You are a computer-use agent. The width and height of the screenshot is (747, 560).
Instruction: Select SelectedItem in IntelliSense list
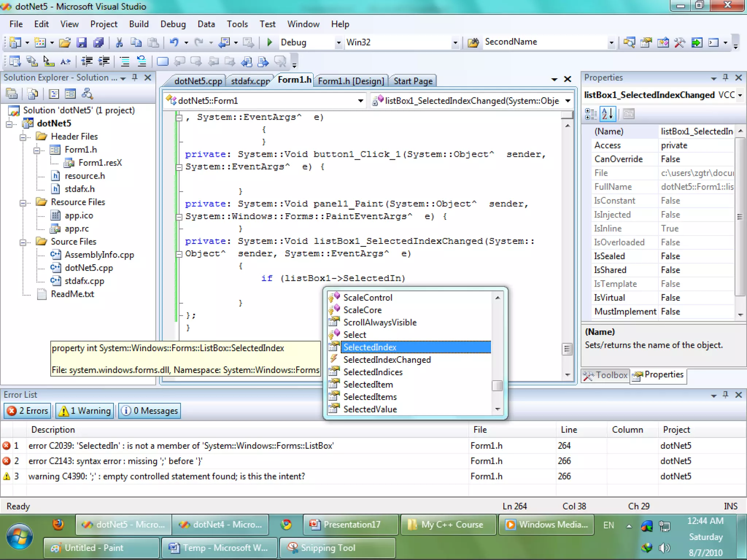click(368, 385)
